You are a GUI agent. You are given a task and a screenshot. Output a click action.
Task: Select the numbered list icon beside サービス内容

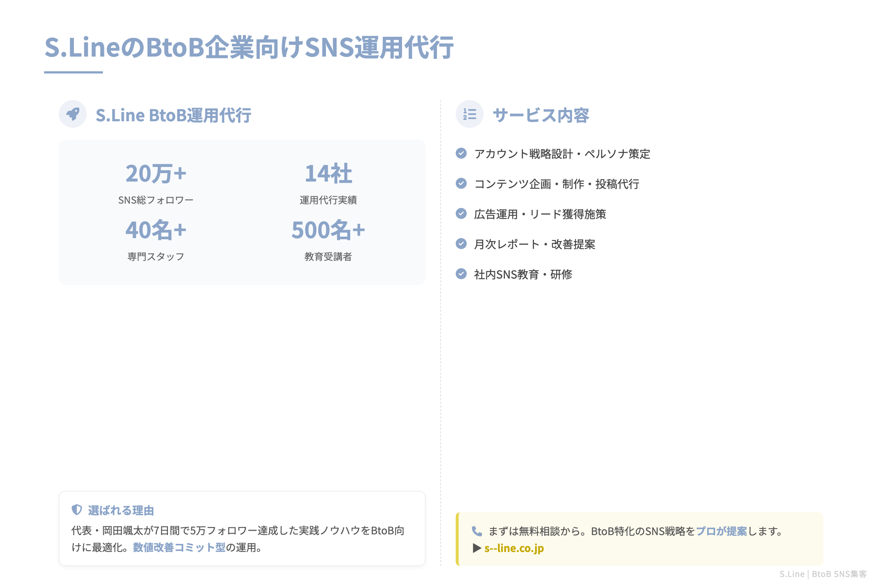point(470,114)
